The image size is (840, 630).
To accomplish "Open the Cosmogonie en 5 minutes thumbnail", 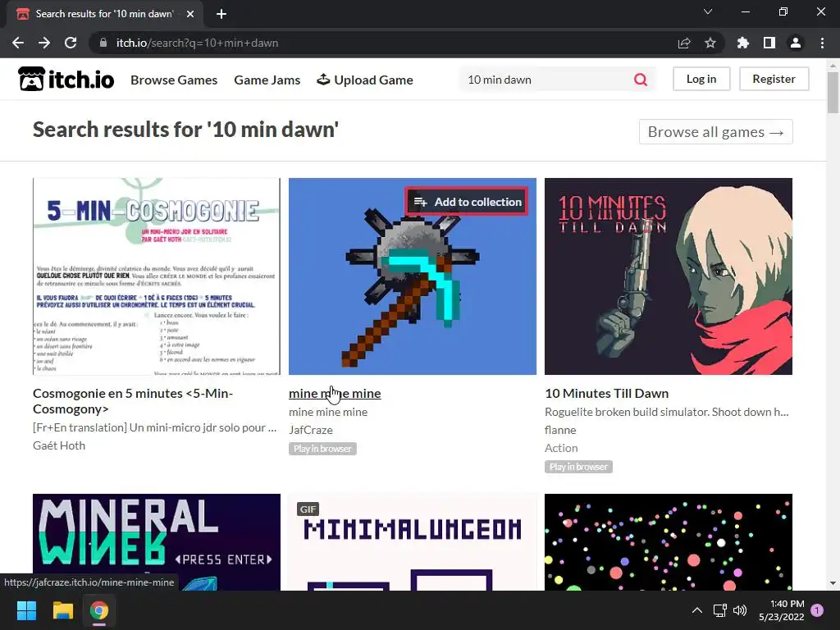I will click(x=157, y=276).
